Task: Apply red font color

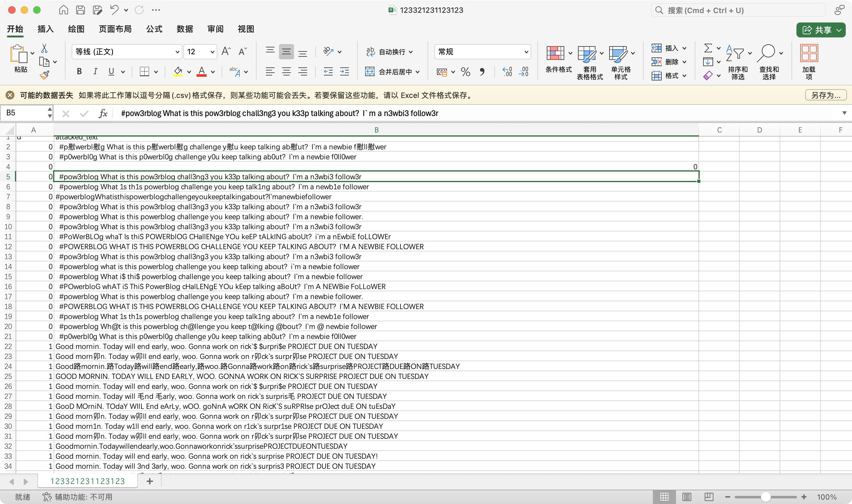Action: tap(202, 71)
